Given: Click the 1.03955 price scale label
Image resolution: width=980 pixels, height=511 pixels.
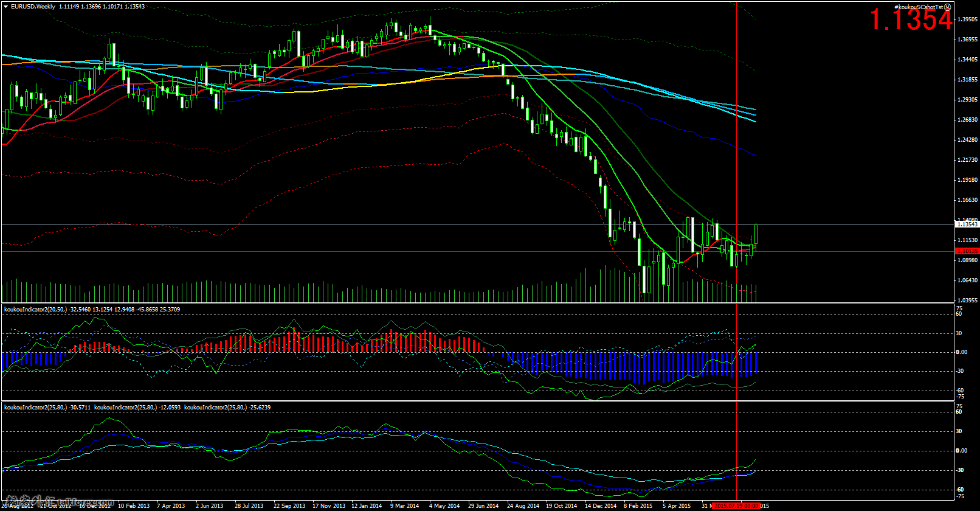Looking at the screenshot, I should click(967, 301).
